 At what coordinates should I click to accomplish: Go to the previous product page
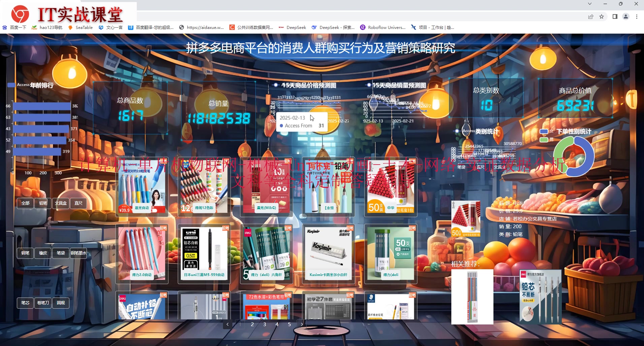pos(228,324)
